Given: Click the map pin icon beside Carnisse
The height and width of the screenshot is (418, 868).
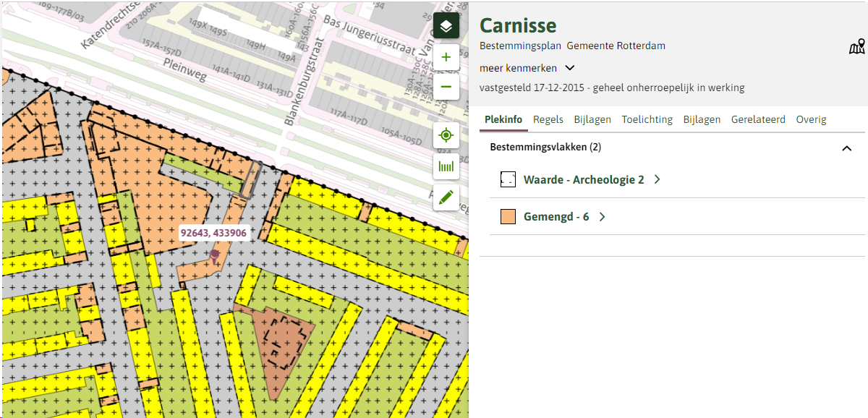Looking at the screenshot, I should (x=856, y=47).
